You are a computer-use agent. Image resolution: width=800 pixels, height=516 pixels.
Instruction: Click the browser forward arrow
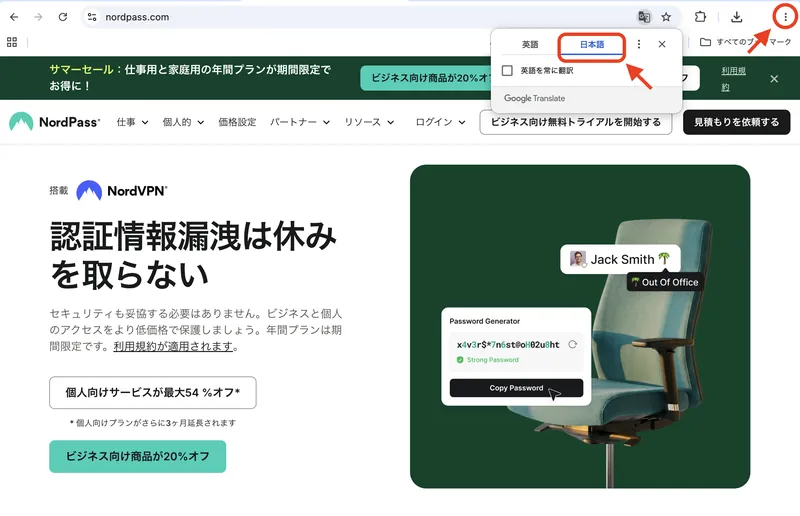[x=38, y=17]
